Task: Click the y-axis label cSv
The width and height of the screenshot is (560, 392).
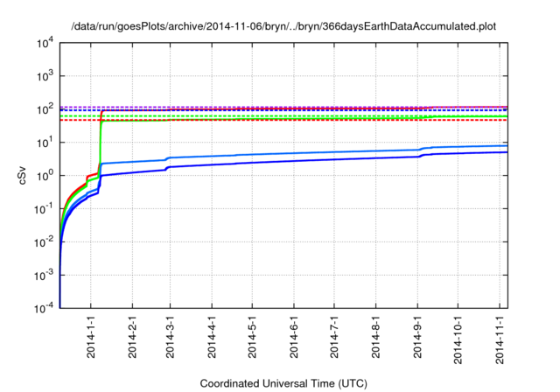Action: tap(22, 175)
